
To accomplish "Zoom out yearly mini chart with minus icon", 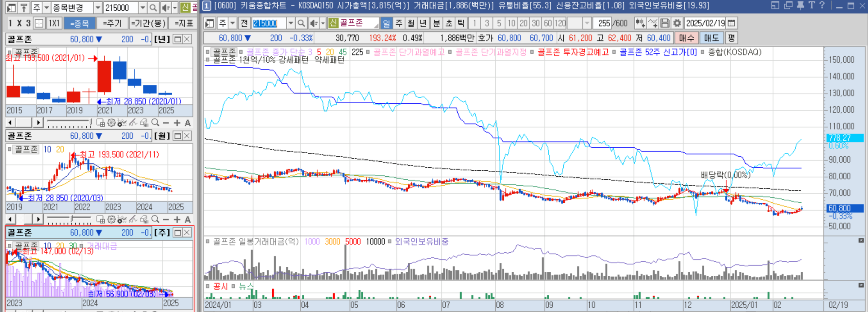I will [x=166, y=123].
